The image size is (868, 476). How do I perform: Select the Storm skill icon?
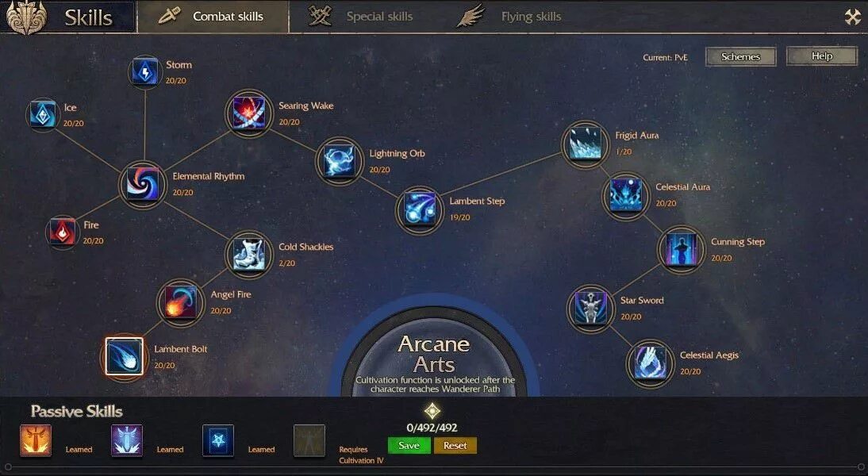[x=145, y=72]
